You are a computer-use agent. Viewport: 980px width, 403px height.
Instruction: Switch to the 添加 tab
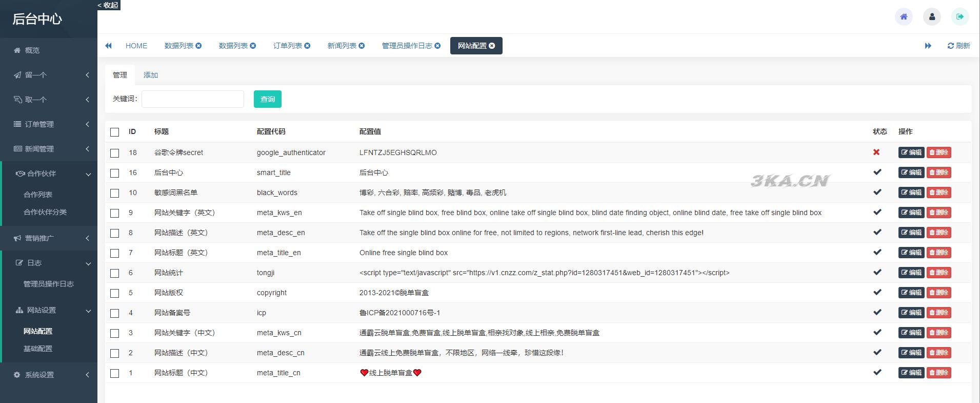(x=151, y=75)
